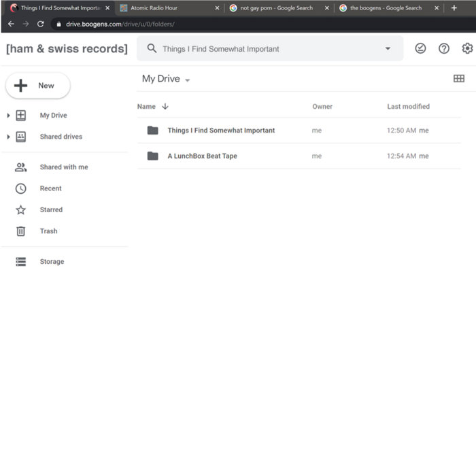Open the settings gear icon
The height and width of the screenshot is (476, 476).
467,48
